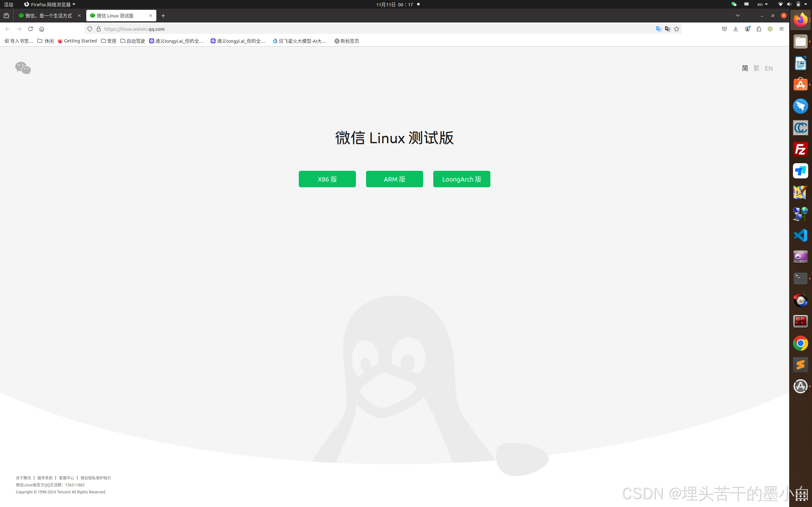Image resolution: width=812 pixels, height=507 pixels.
Task: Switch page language to Traditional Chinese 繁
Action: 756,68
